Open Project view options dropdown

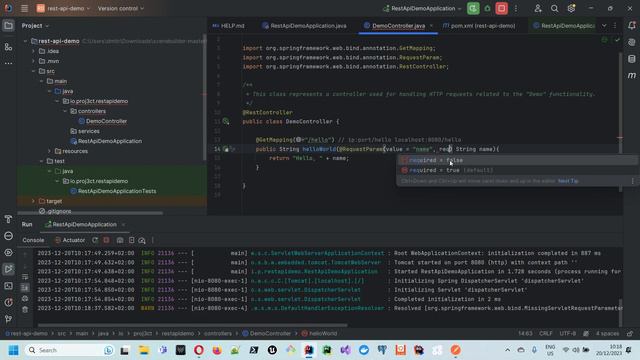pos(35,26)
